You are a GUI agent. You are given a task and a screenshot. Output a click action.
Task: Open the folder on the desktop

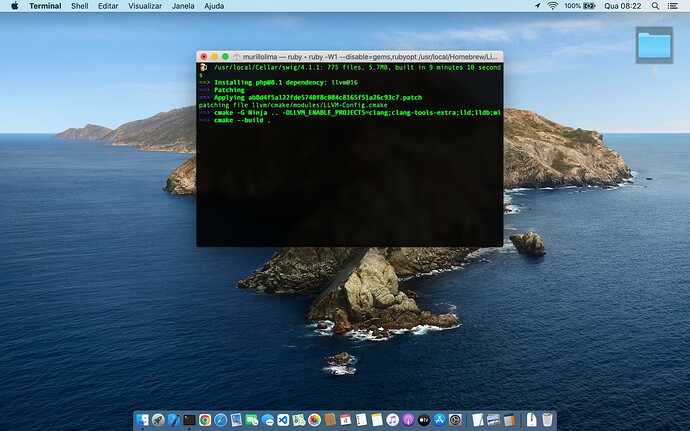click(x=654, y=45)
